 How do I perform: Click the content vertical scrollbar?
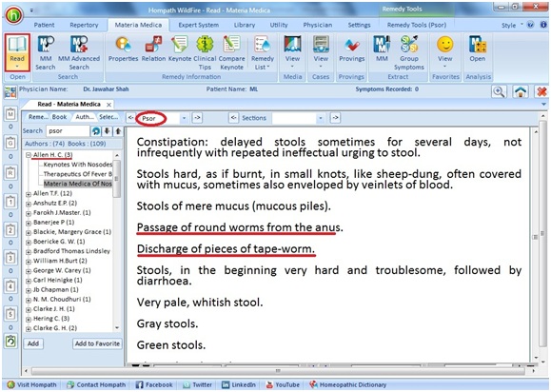[x=536, y=245]
